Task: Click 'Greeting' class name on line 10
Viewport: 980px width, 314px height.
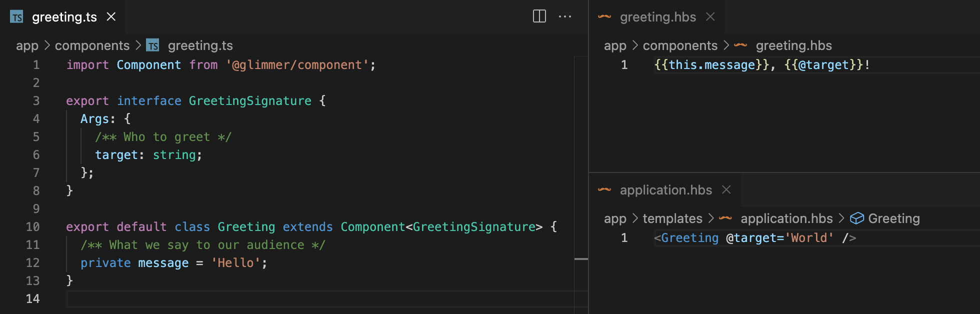Action: point(246,227)
